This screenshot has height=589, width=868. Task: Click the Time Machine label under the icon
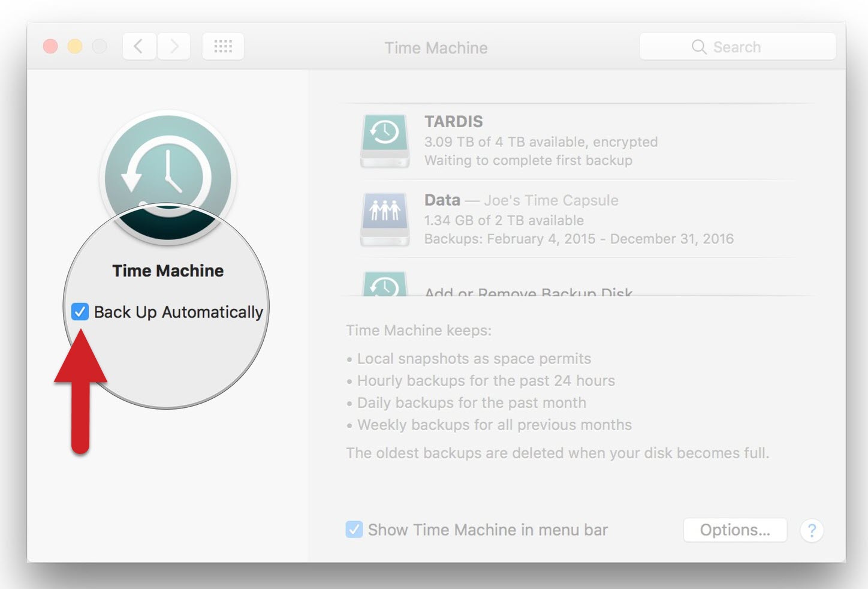tap(168, 271)
